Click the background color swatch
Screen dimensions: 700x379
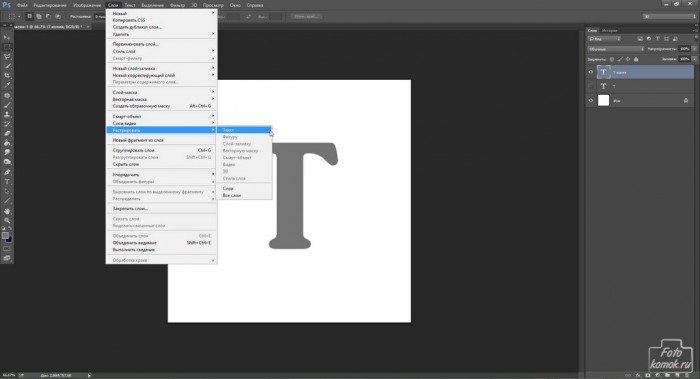(x=9, y=239)
